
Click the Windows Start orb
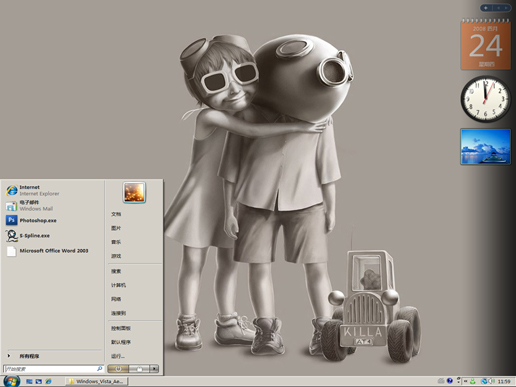12,381
